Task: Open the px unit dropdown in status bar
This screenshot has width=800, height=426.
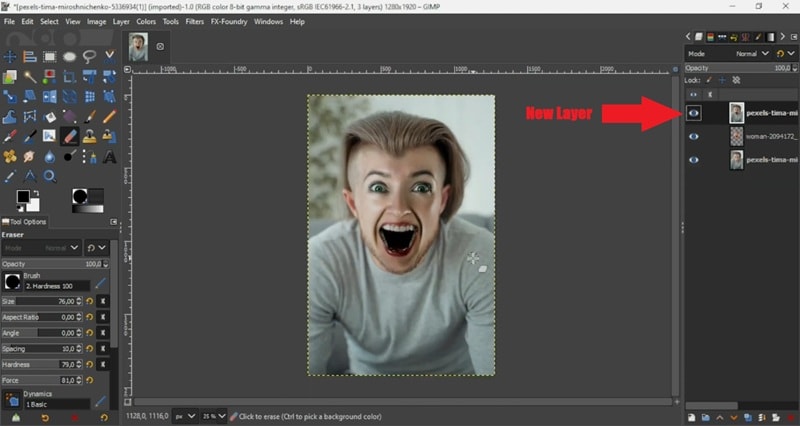Action: [x=185, y=416]
